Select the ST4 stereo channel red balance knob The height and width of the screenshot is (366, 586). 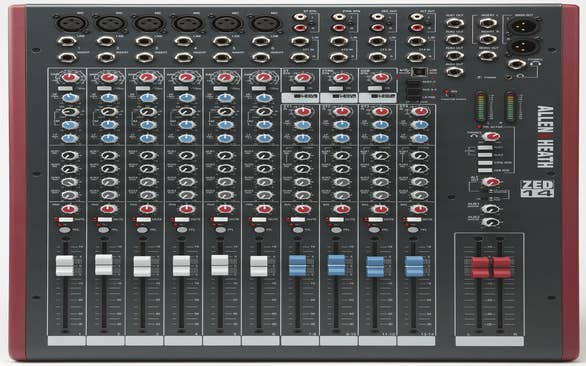pyautogui.click(x=419, y=209)
